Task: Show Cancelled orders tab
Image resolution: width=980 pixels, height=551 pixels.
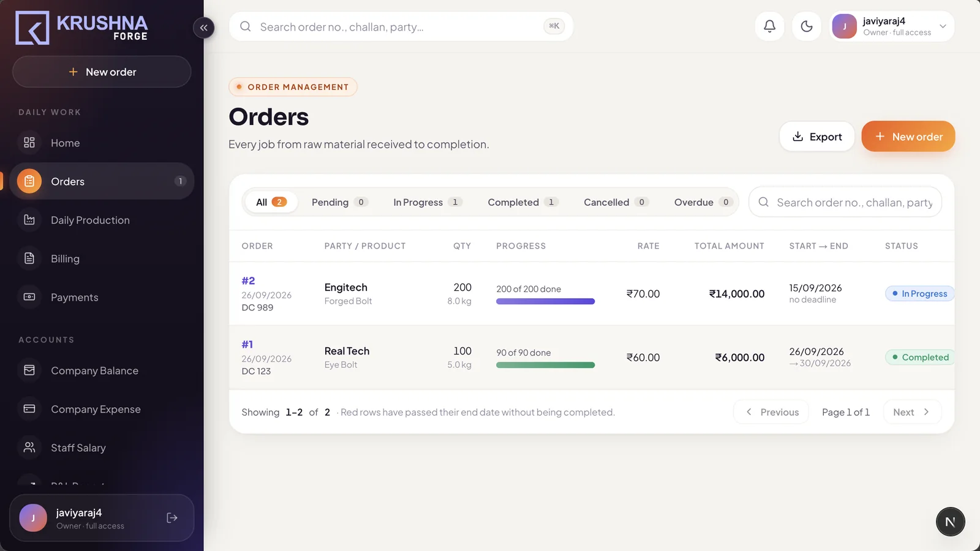Action: point(616,202)
